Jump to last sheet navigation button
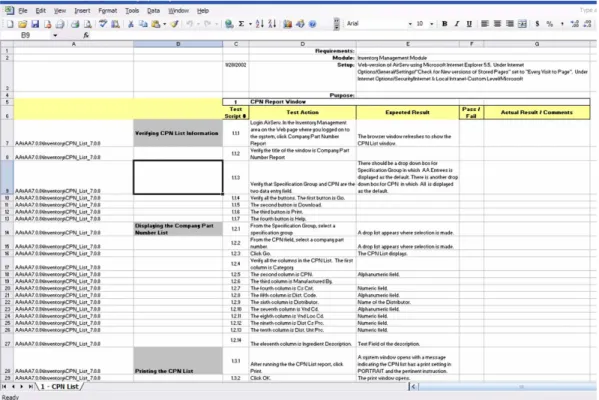 [30, 387]
